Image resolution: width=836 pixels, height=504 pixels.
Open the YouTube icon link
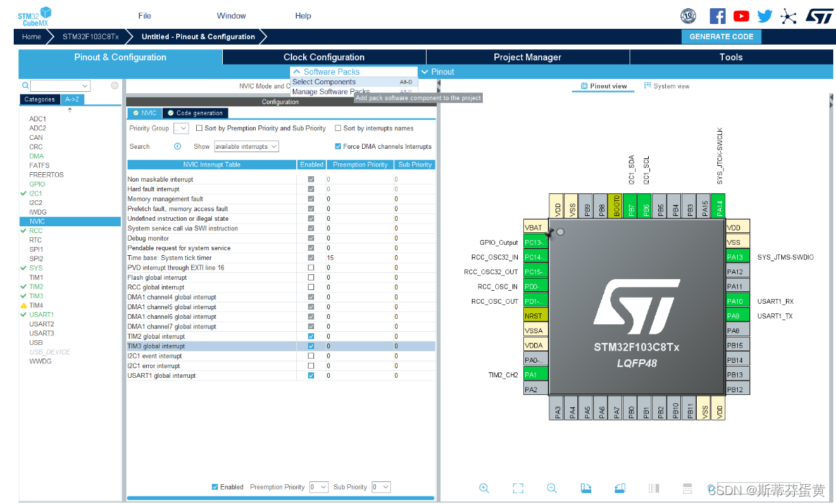pos(741,16)
